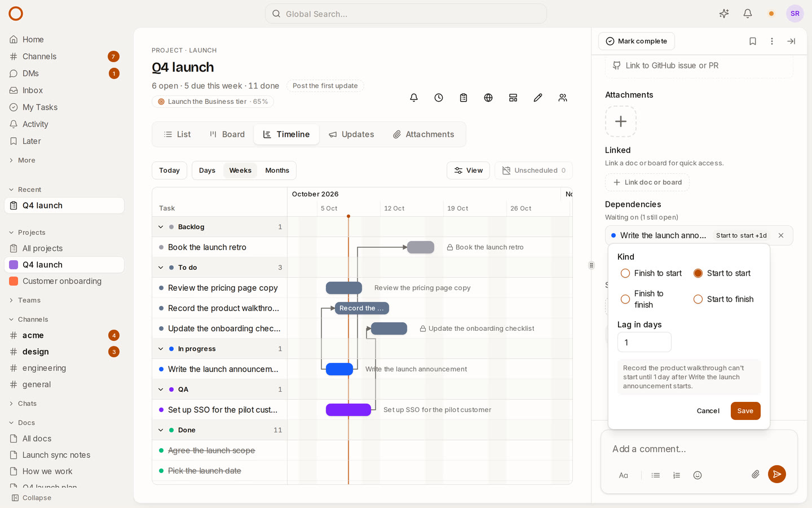This screenshot has height=508, width=812.
Task: Select the Start to start radio
Action: coord(698,273)
